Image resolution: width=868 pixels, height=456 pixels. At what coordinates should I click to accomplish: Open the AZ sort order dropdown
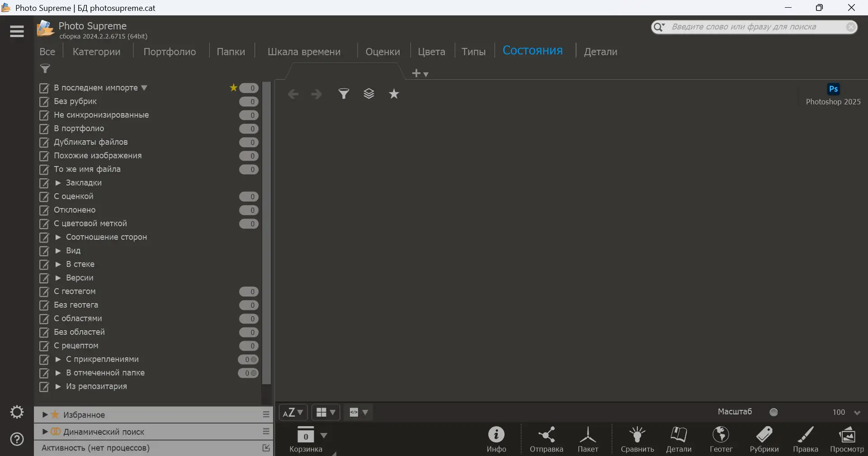[x=293, y=413]
